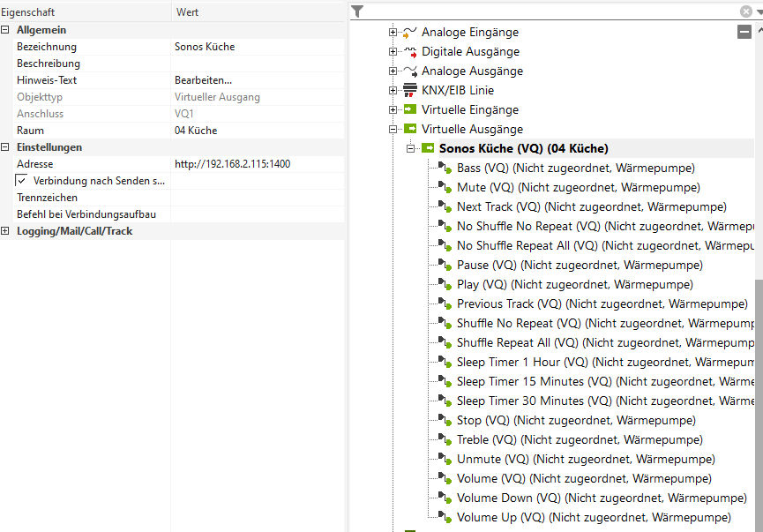The height and width of the screenshot is (532, 763).
Task: Click the Sleep Timer 15 Minutes icon
Action: click(x=445, y=382)
